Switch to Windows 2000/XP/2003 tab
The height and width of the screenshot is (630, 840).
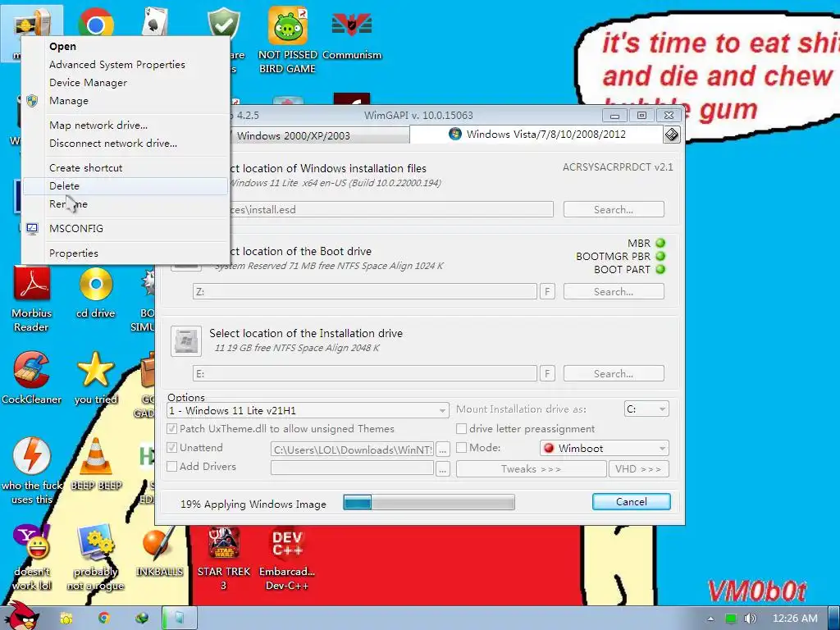tap(319, 135)
